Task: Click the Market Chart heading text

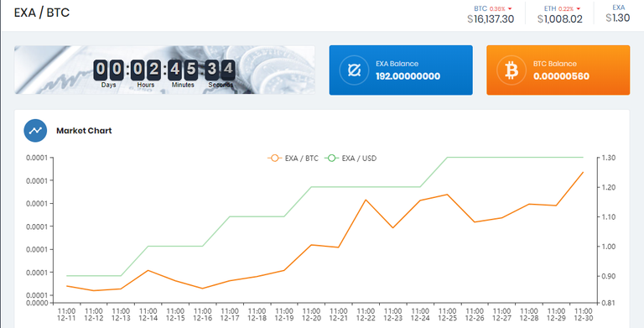Action: point(84,131)
